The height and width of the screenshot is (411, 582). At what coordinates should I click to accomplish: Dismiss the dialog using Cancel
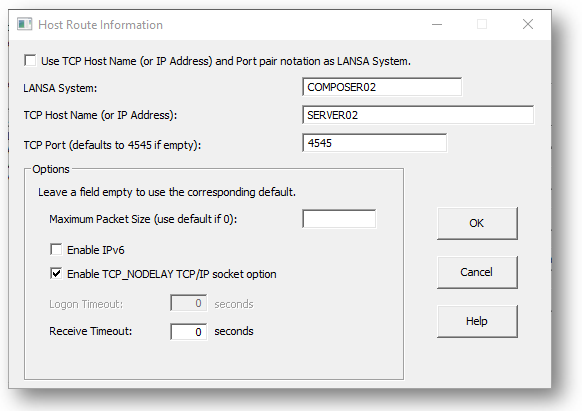[x=477, y=272]
